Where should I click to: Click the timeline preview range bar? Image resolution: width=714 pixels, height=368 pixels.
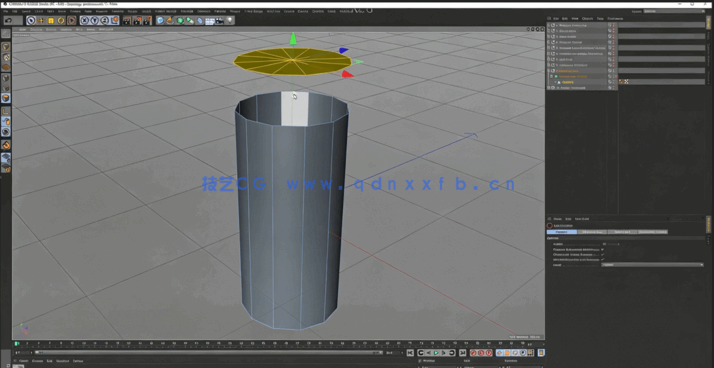tap(208, 353)
